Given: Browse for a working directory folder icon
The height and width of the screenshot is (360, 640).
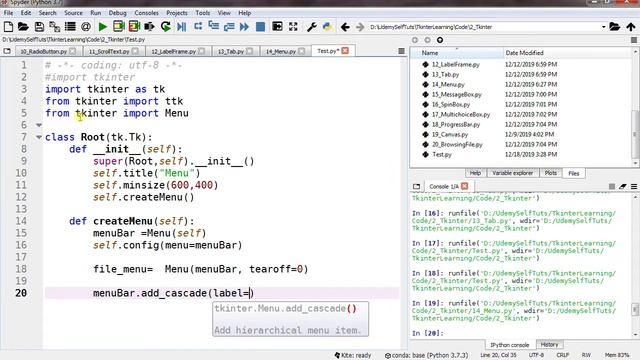Looking at the screenshot, I should (x=615, y=27).
